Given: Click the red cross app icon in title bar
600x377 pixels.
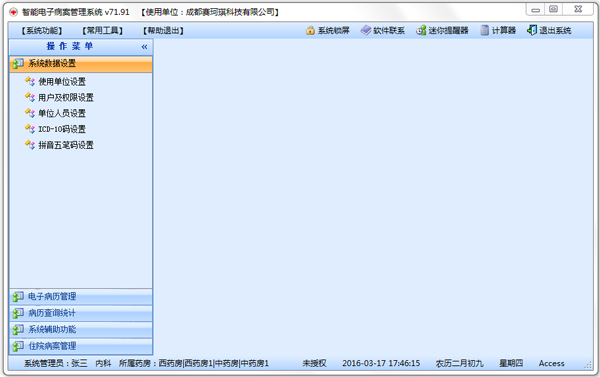Looking at the screenshot, I should point(14,12).
